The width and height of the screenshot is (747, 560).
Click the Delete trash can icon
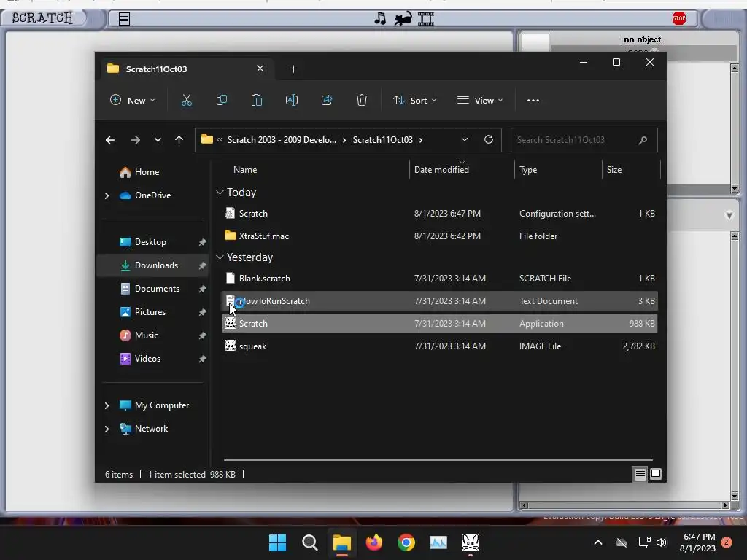362,101
